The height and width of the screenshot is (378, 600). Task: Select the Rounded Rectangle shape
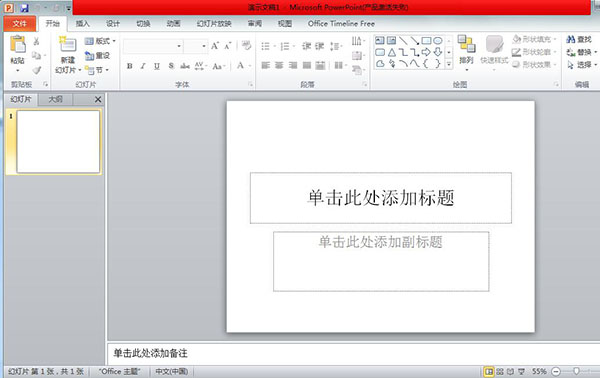380,52
